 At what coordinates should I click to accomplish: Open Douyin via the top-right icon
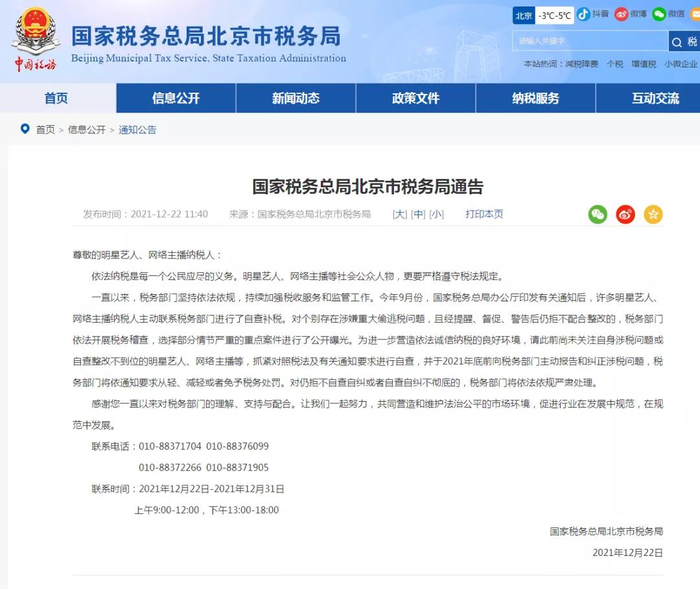tap(583, 14)
